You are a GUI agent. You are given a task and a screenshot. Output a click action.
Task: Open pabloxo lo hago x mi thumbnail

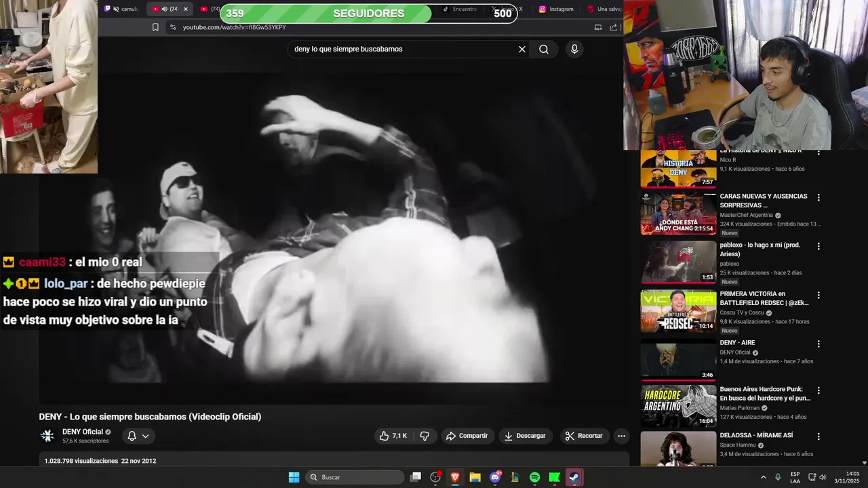click(678, 262)
